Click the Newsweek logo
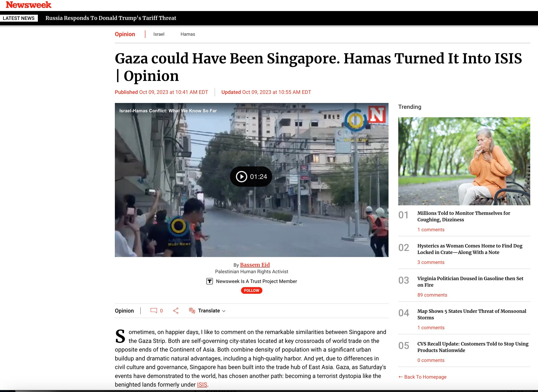The width and height of the screenshot is (538, 392). [29, 5]
